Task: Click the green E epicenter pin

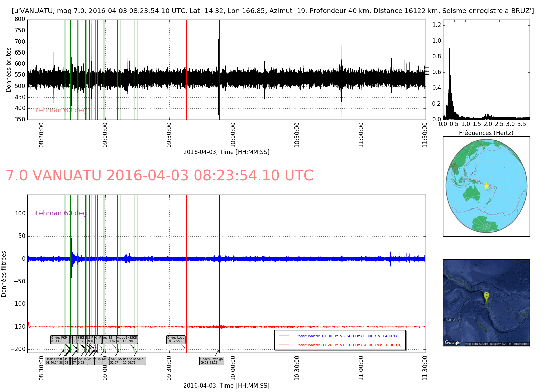Action: [486, 296]
